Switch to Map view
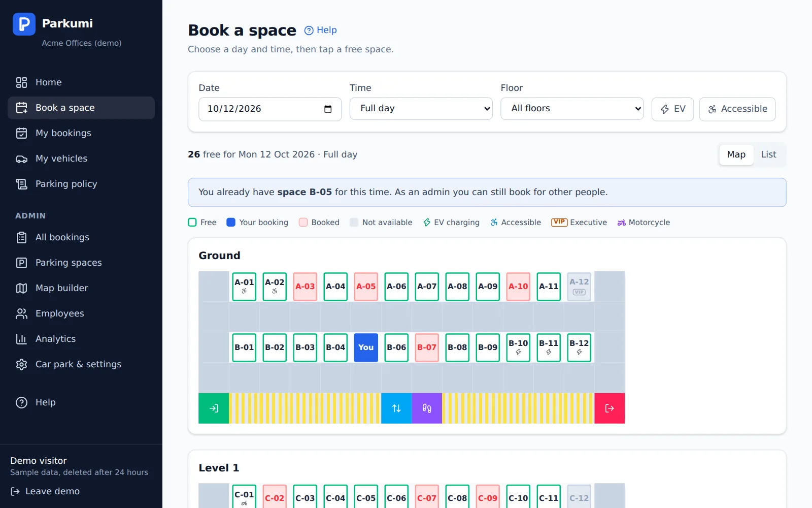 point(736,154)
